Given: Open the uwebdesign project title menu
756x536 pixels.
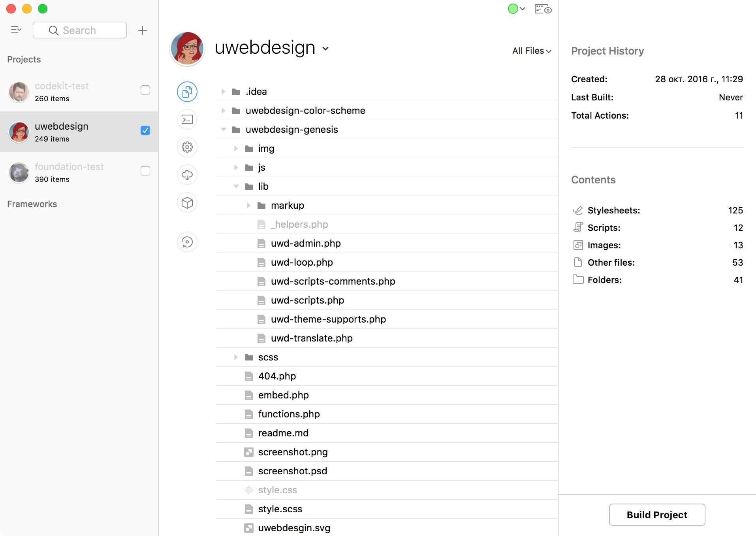Looking at the screenshot, I should pos(325,49).
